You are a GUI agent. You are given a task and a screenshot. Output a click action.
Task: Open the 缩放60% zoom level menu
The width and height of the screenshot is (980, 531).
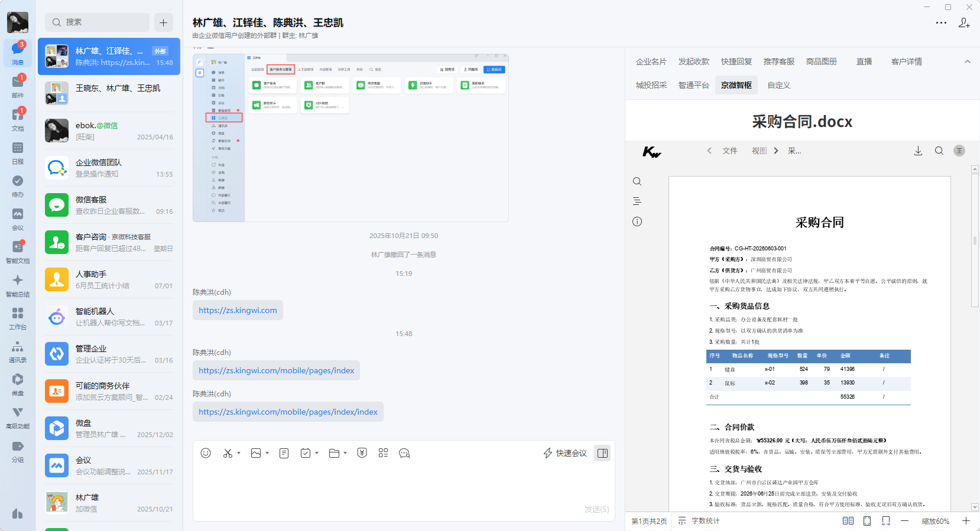936,521
